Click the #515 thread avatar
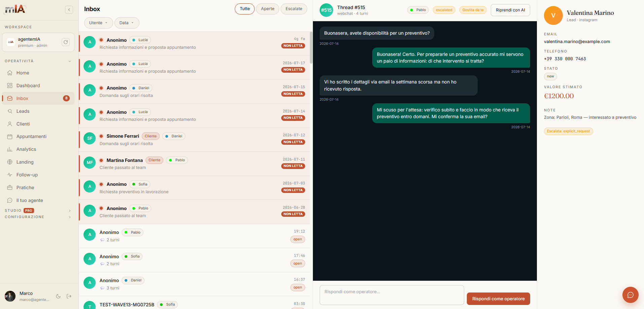Viewport: 644px width, 309px height. tap(326, 10)
